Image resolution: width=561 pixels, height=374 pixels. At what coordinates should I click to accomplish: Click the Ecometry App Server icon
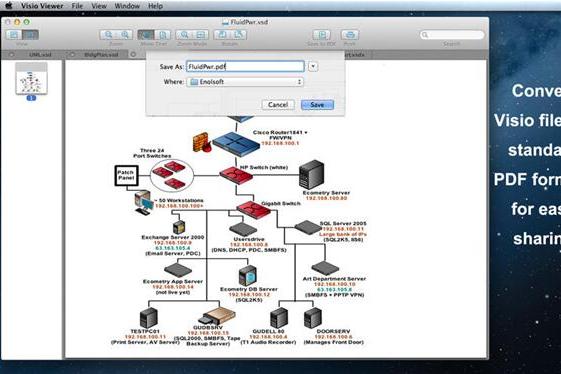178,270
